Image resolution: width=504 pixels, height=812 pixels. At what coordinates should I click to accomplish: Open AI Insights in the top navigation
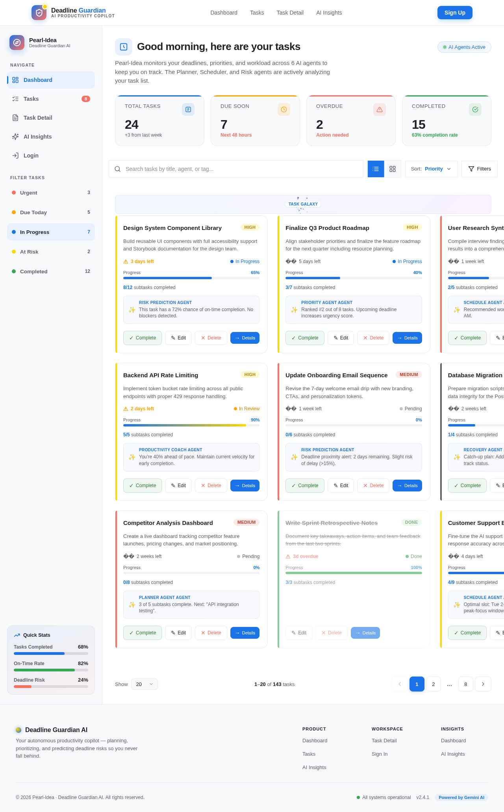pos(329,13)
